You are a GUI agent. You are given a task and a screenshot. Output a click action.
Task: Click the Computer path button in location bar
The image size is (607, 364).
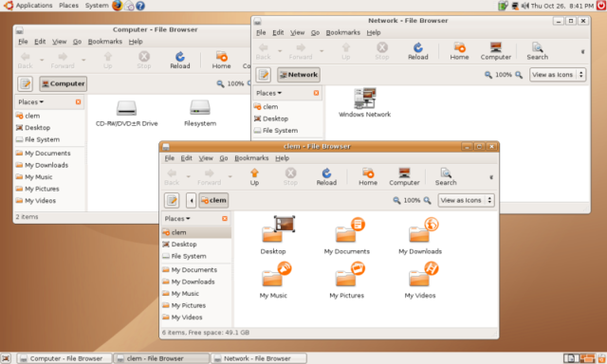[x=64, y=83]
